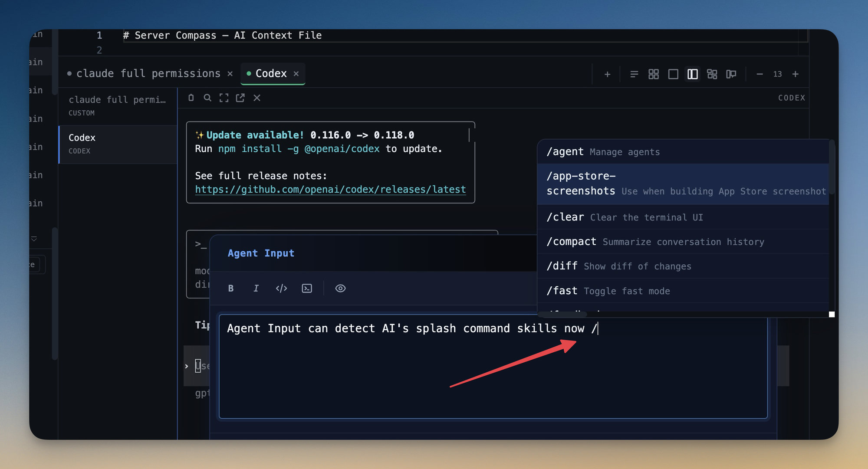Click into the Agent Input text area

point(493,367)
